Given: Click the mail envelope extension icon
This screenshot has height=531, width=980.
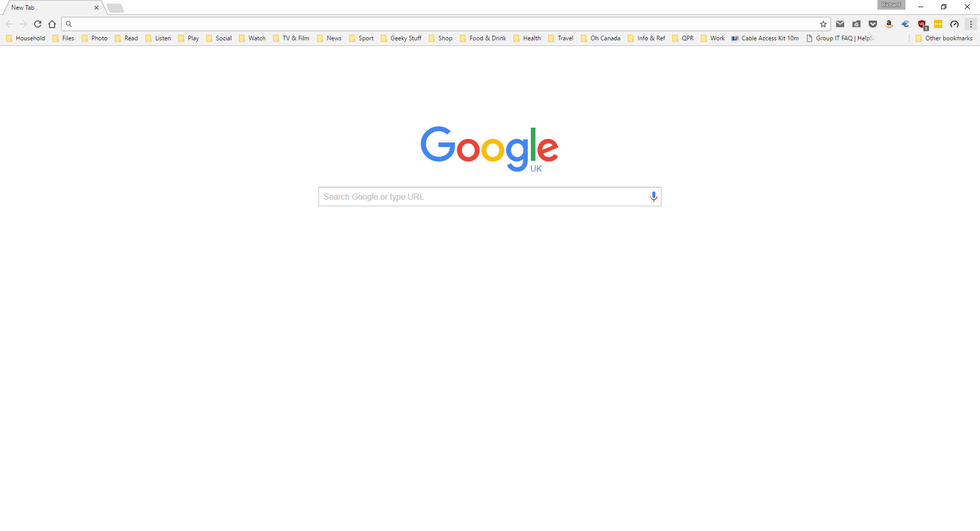Looking at the screenshot, I should pyautogui.click(x=840, y=24).
